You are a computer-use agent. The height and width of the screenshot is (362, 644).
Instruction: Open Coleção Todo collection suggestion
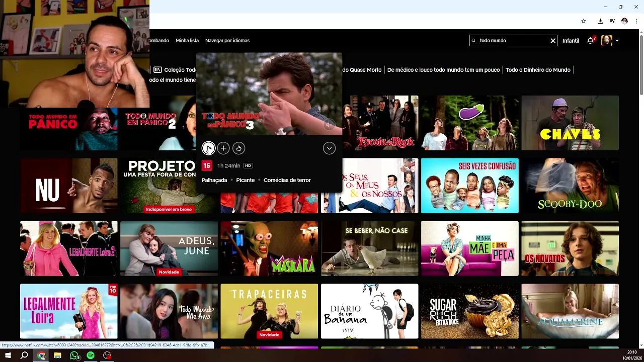point(175,70)
